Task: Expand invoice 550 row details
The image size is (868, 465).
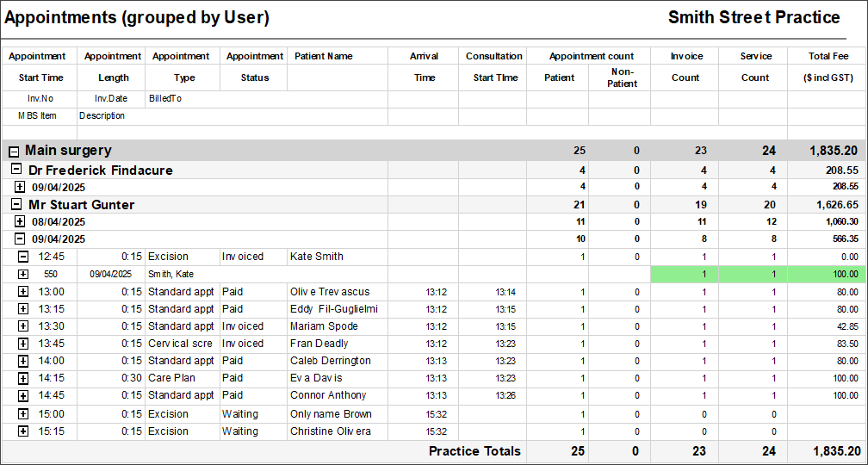Action: tap(23, 274)
